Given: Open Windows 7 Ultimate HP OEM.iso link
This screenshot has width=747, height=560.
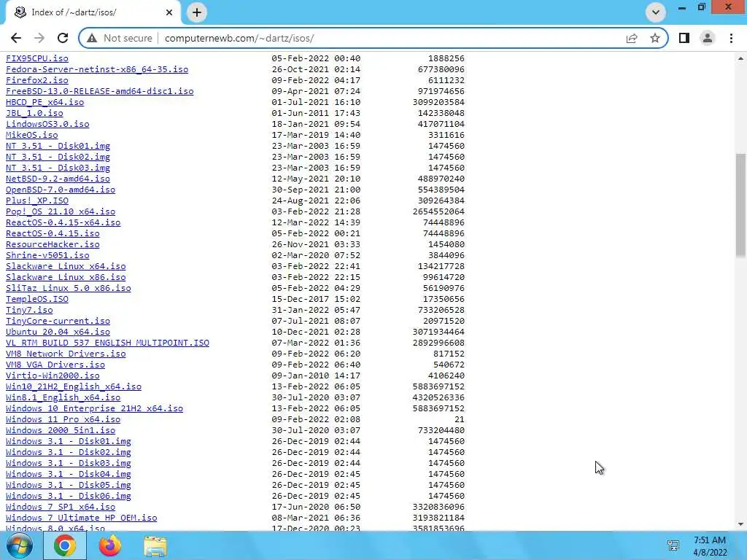Looking at the screenshot, I should point(82,518).
